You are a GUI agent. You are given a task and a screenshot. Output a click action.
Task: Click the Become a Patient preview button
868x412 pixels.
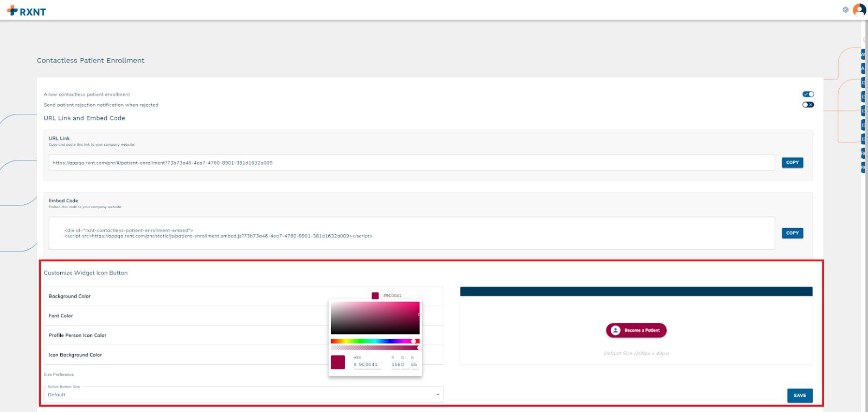pos(636,330)
